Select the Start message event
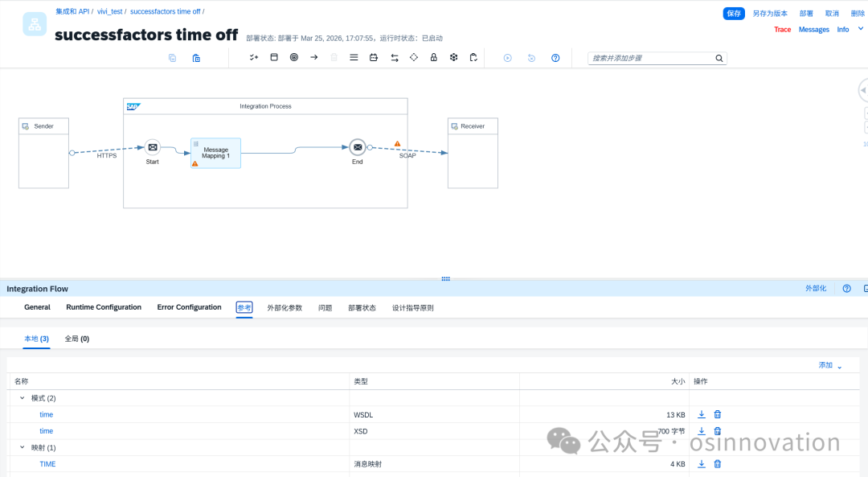This screenshot has width=868, height=477. (152, 147)
